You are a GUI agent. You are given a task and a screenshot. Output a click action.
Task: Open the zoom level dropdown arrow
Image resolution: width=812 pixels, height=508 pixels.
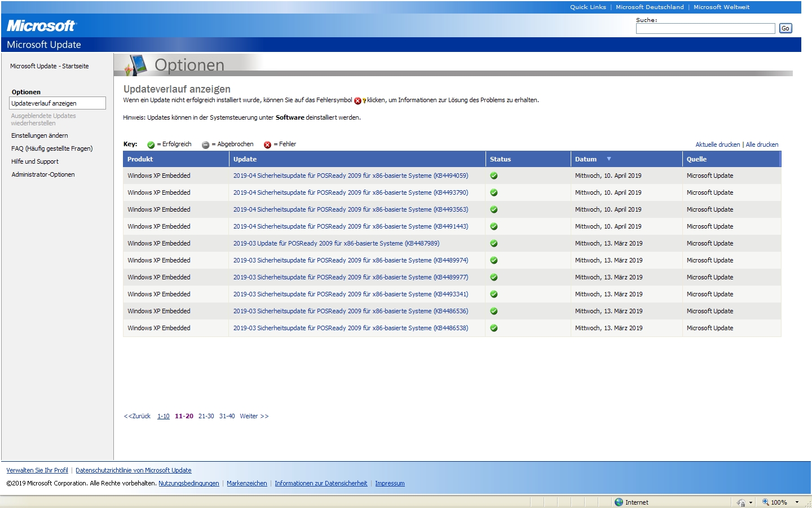point(797,502)
